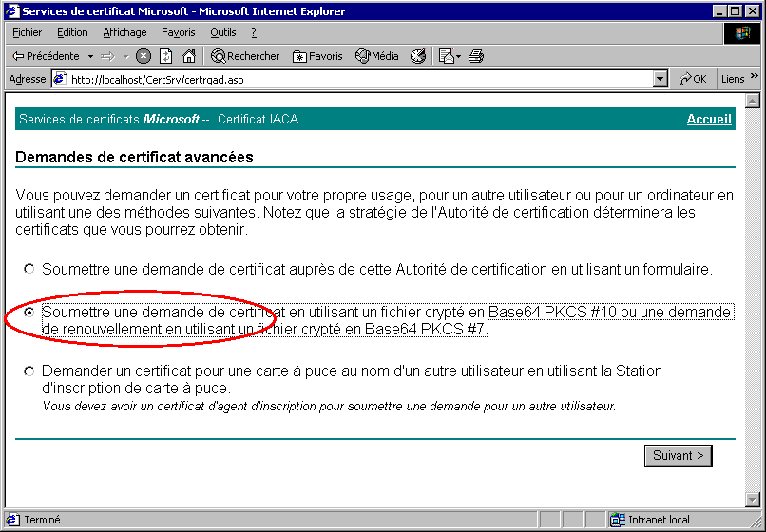Minimize the Internet Explorer window
The height and width of the screenshot is (532, 766).
[719, 11]
